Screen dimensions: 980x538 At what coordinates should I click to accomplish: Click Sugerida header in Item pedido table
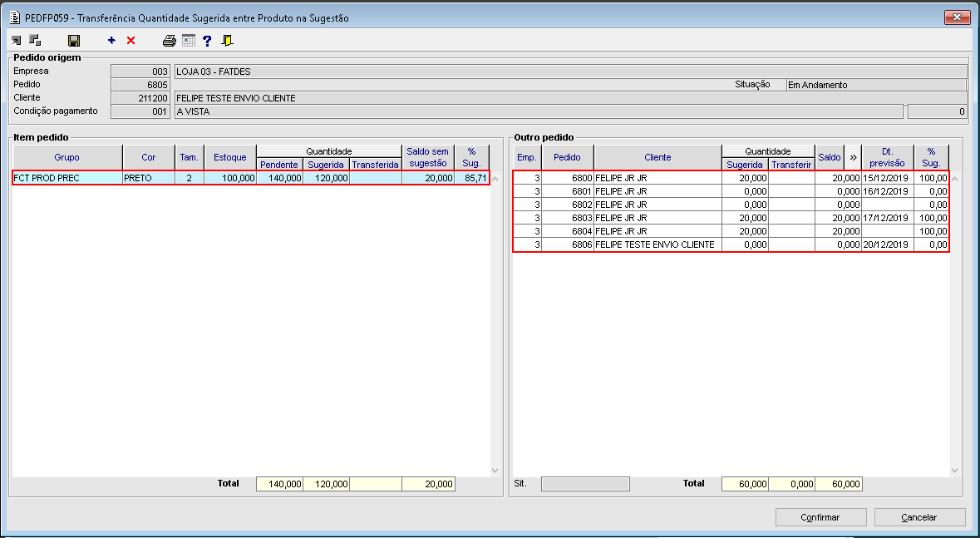click(326, 164)
